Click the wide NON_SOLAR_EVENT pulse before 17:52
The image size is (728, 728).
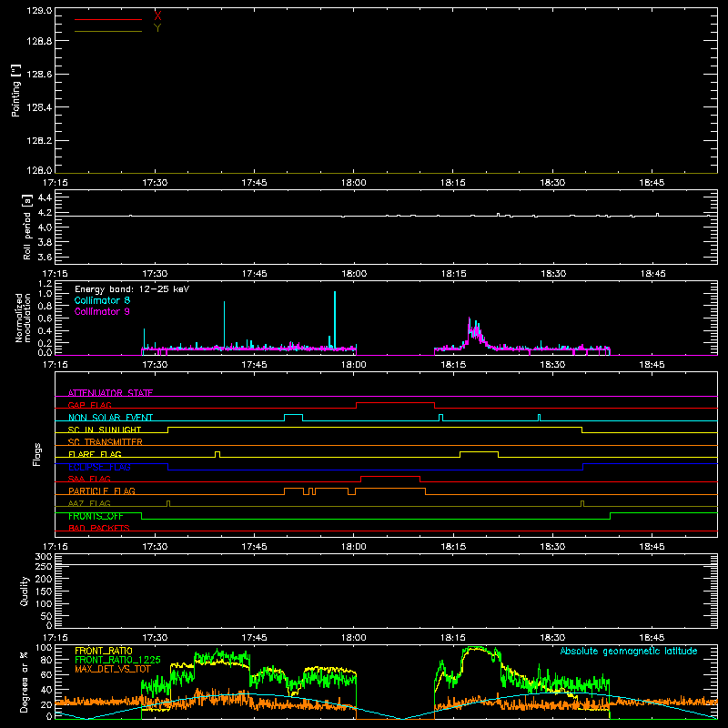(x=293, y=415)
